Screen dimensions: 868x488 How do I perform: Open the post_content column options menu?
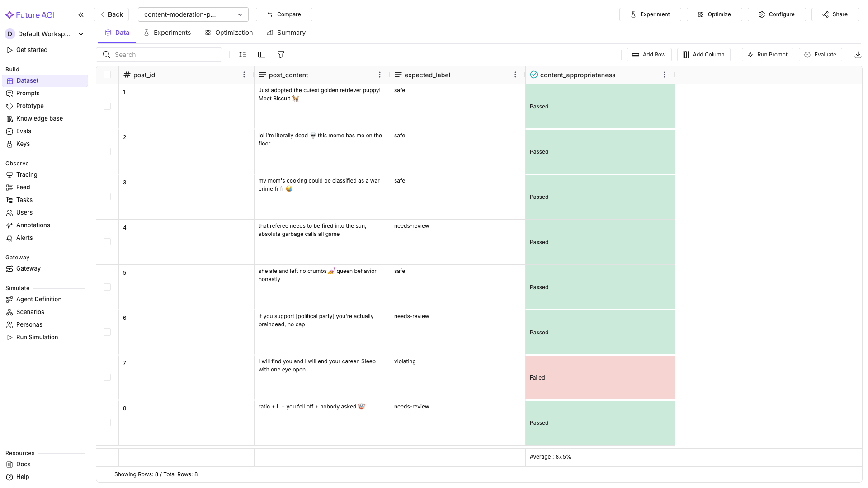coord(380,75)
